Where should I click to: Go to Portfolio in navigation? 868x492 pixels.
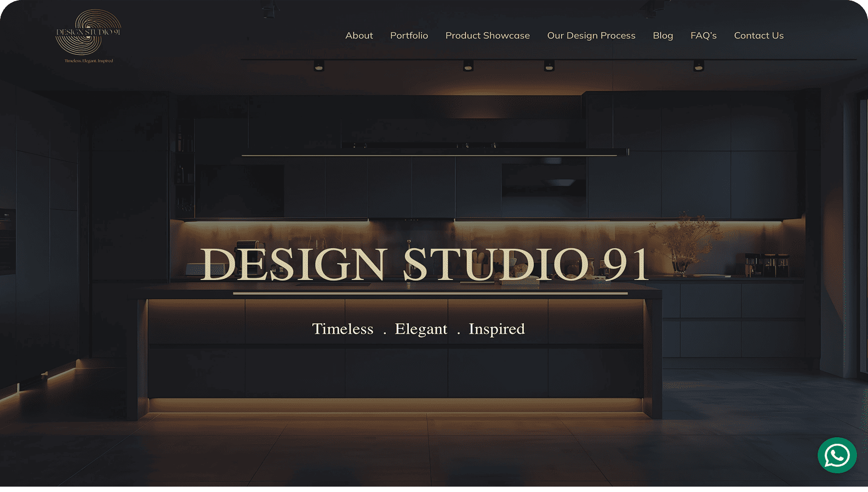(409, 36)
